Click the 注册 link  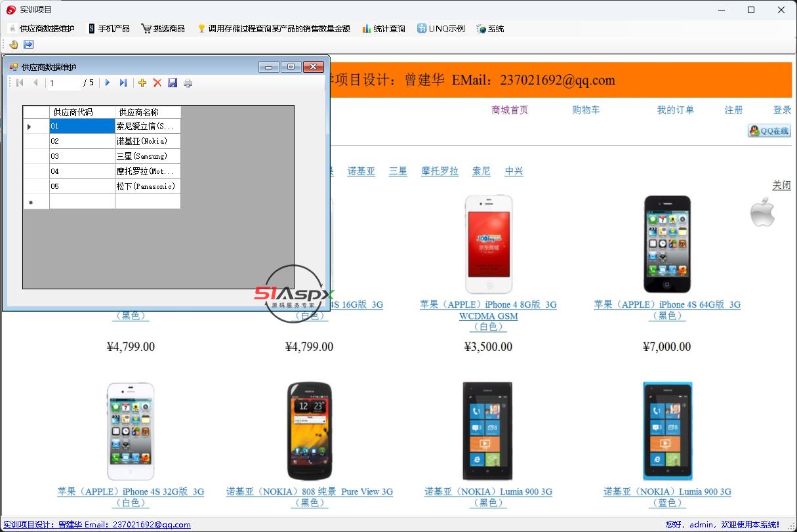coord(733,110)
